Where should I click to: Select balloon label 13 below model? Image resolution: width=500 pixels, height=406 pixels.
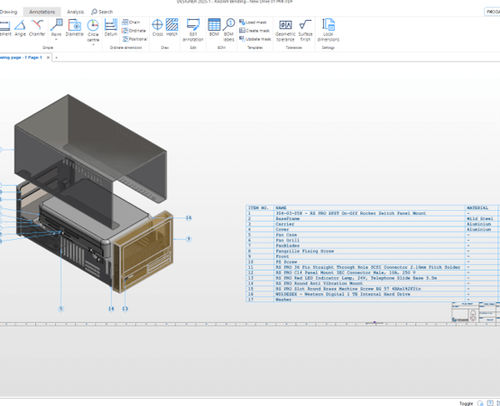point(125,309)
